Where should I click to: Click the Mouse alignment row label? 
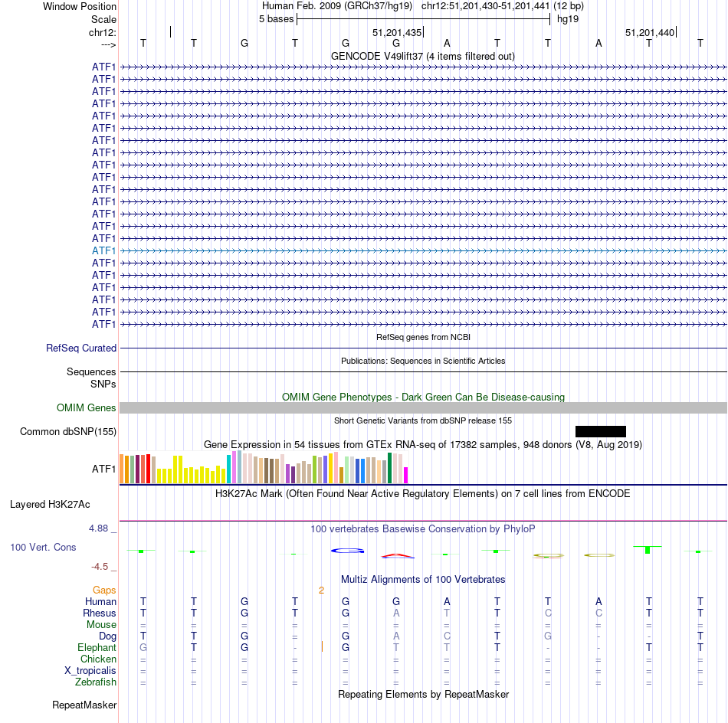point(101,625)
